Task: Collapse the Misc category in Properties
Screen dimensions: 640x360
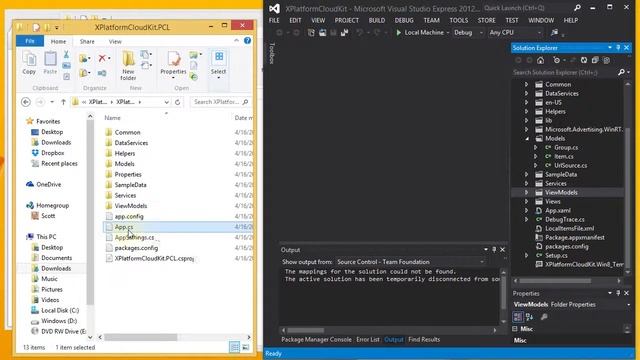Action: tap(515, 329)
